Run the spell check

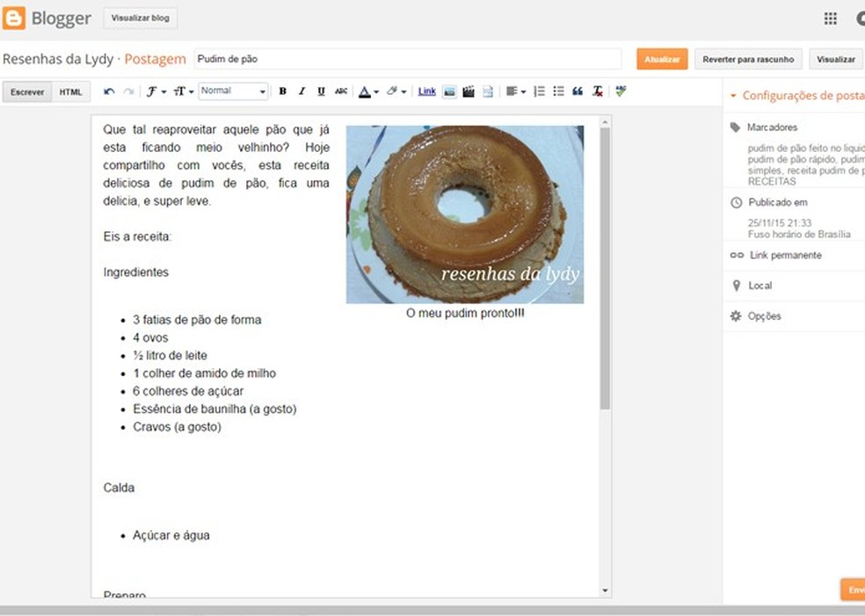tap(621, 91)
